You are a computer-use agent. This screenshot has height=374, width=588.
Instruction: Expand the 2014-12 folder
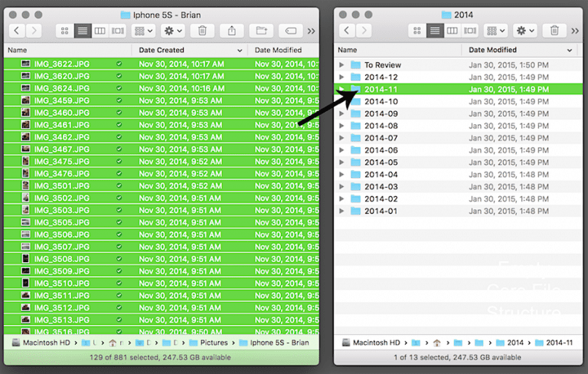tap(341, 77)
